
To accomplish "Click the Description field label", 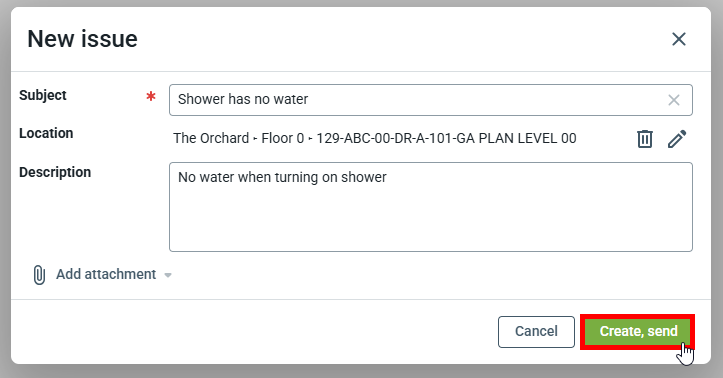I will [x=55, y=172].
